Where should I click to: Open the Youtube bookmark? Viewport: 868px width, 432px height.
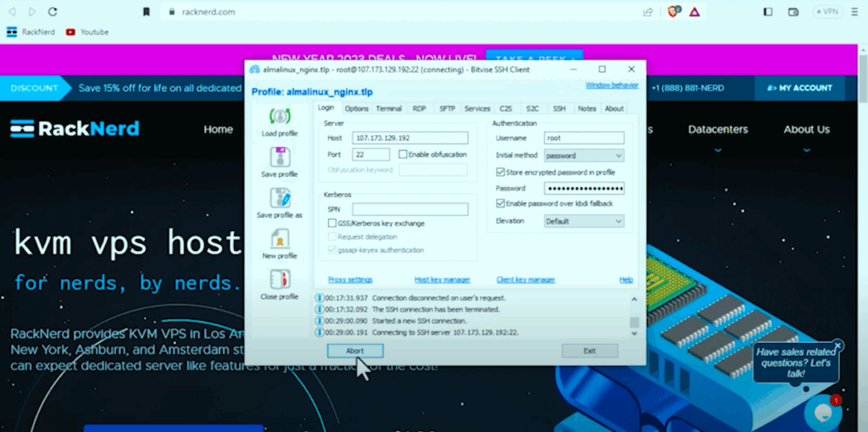click(x=87, y=32)
